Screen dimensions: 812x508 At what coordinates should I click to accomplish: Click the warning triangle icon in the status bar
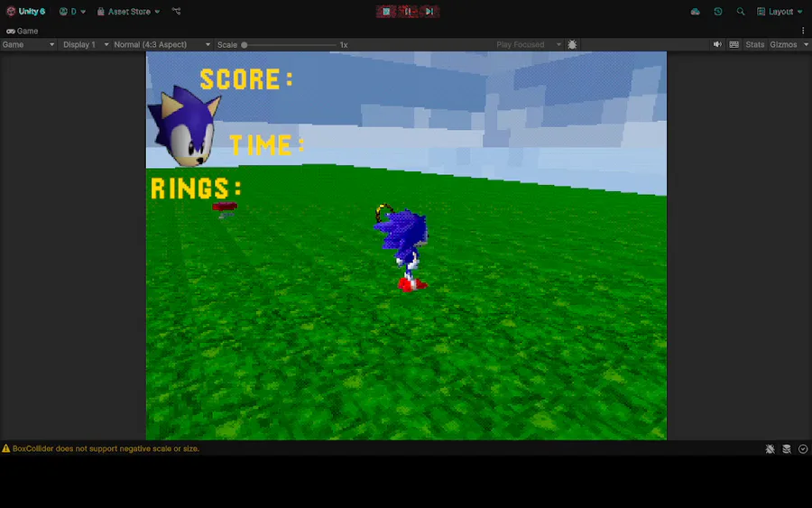pos(5,448)
